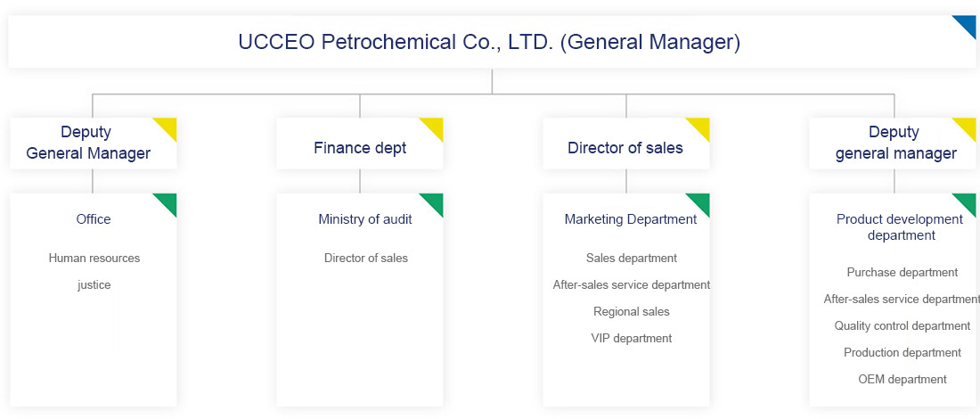Open the justice entry under Office
Image resolution: width=980 pixels, height=419 pixels.
click(94, 284)
